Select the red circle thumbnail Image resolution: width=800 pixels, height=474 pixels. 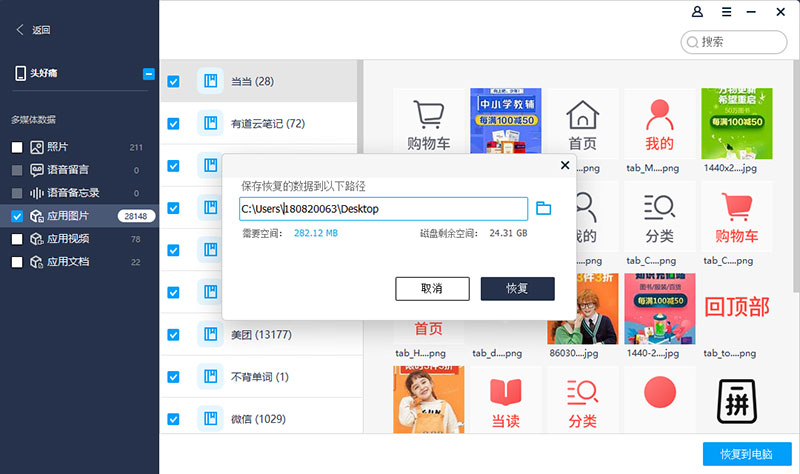(x=660, y=400)
